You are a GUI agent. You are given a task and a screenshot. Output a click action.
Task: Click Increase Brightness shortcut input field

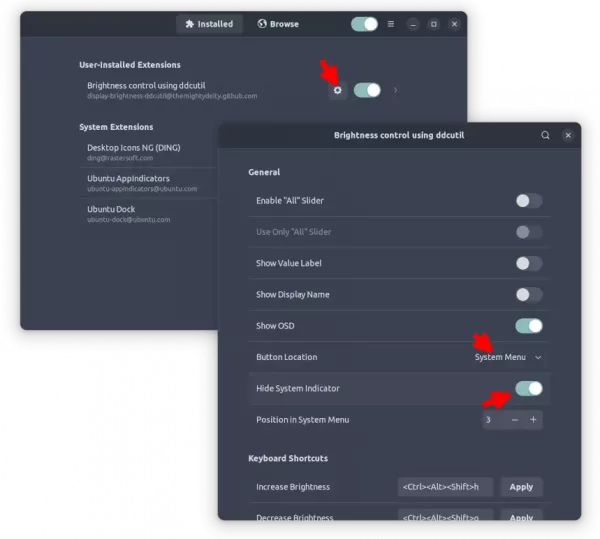click(x=445, y=487)
